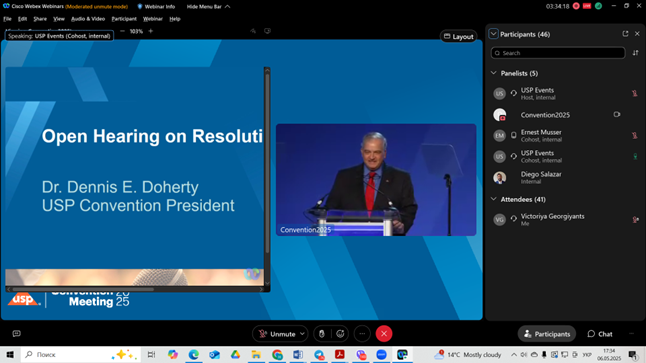
Task: Open File Explorer from taskbar
Action: pyautogui.click(x=256, y=354)
